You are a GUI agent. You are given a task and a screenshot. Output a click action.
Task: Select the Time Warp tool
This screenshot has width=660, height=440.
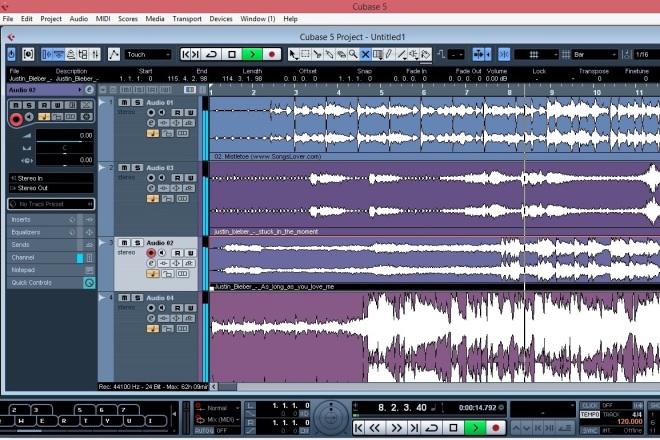click(x=378, y=54)
